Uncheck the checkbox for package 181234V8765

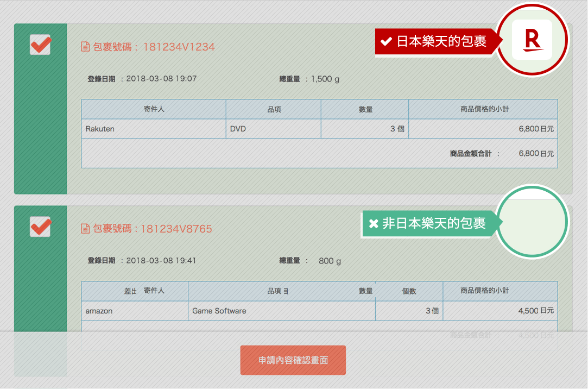[x=40, y=227]
